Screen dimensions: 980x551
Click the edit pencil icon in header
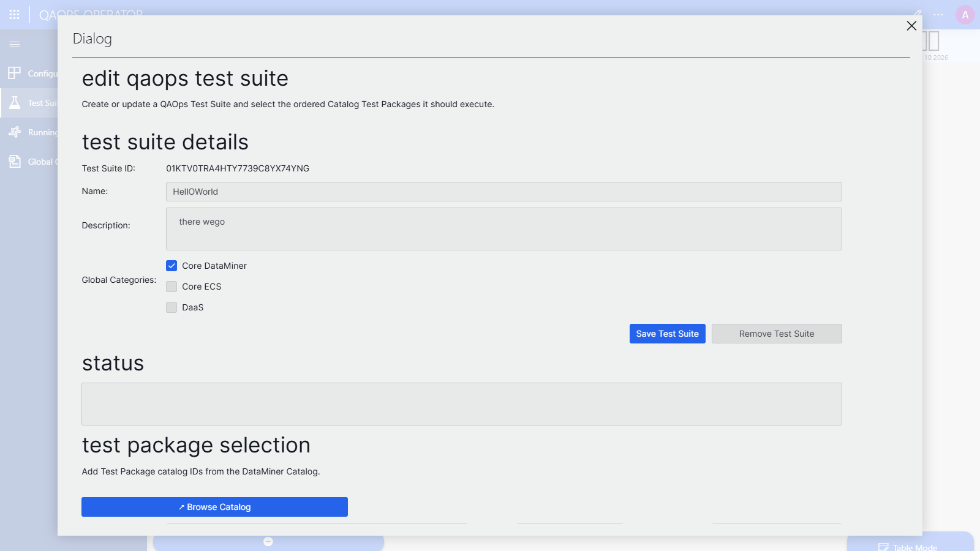tap(918, 13)
